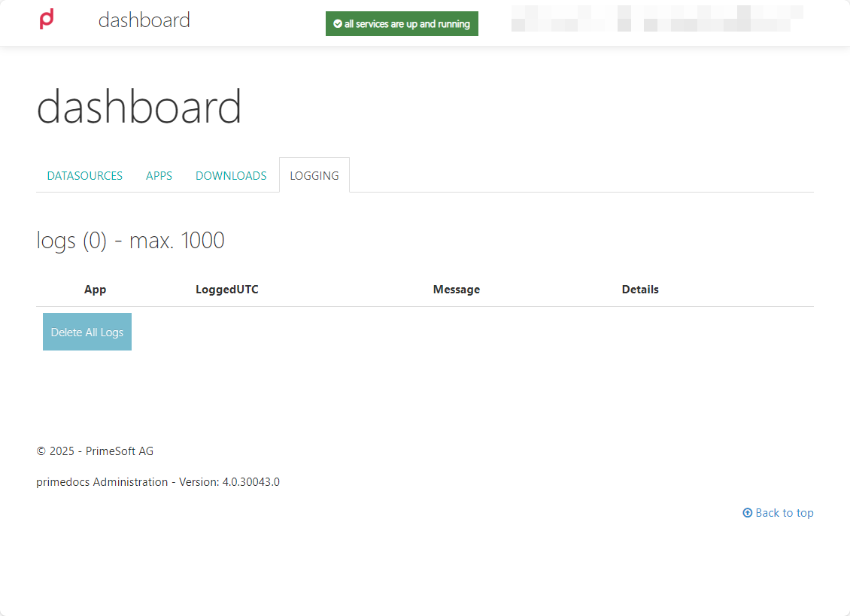This screenshot has height=616, width=850.
Task: Click the circled up-arrow icon
Action: click(x=748, y=513)
